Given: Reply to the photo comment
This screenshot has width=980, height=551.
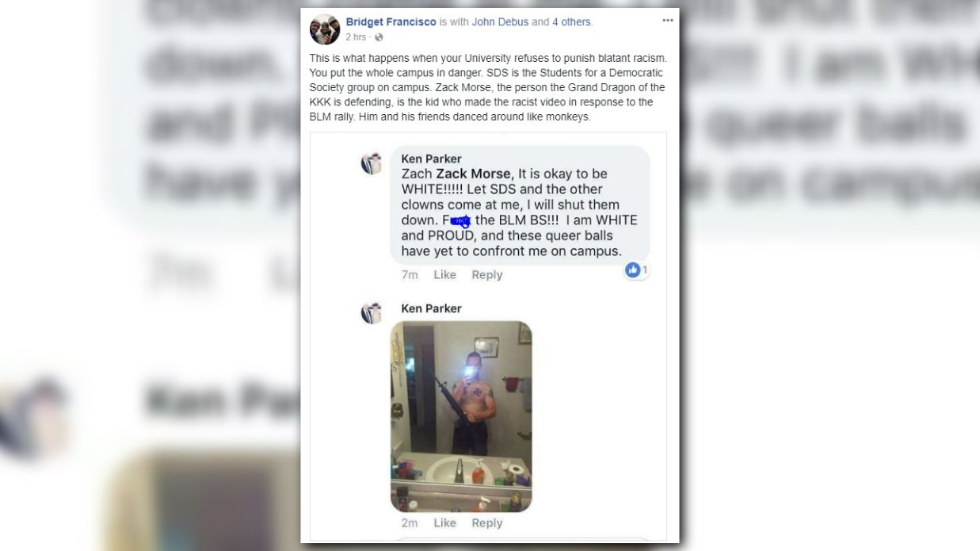Looking at the screenshot, I should [487, 522].
